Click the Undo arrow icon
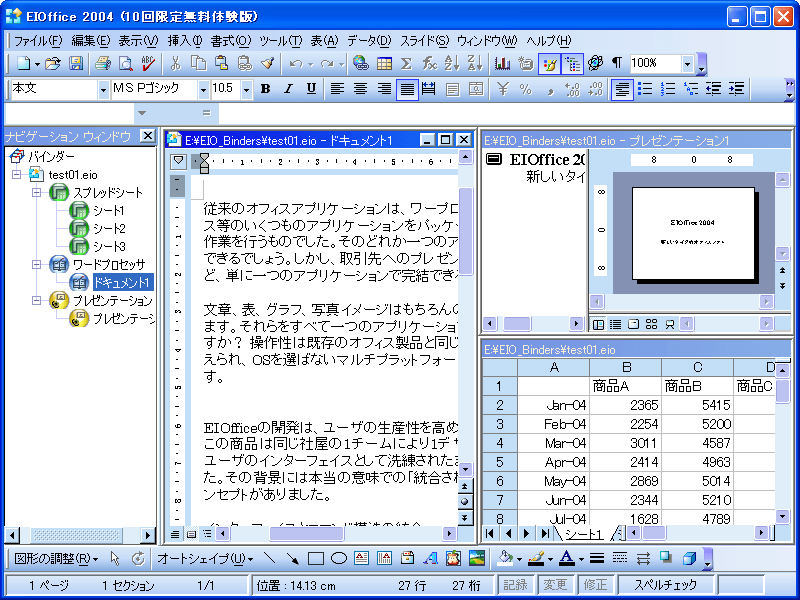Image resolution: width=800 pixels, height=600 pixels. (x=295, y=63)
